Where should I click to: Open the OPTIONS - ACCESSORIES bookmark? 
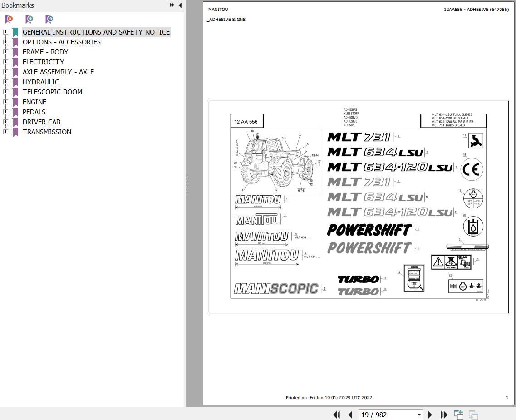click(62, 42)
